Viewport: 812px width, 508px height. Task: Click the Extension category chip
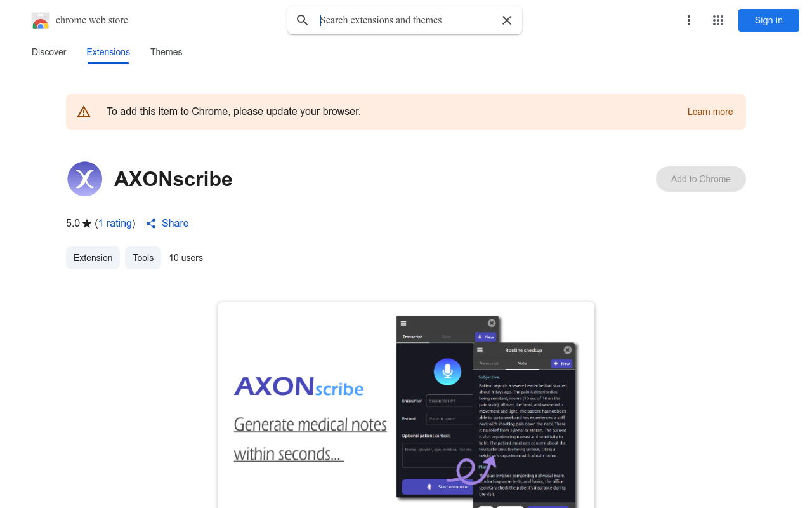click(x=93, y=258)
